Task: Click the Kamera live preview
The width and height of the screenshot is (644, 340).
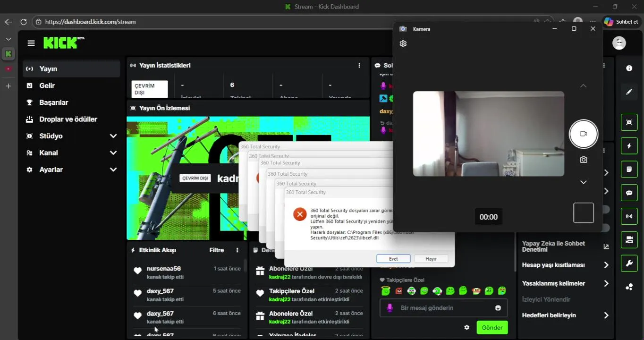Action: pos(488,134)
